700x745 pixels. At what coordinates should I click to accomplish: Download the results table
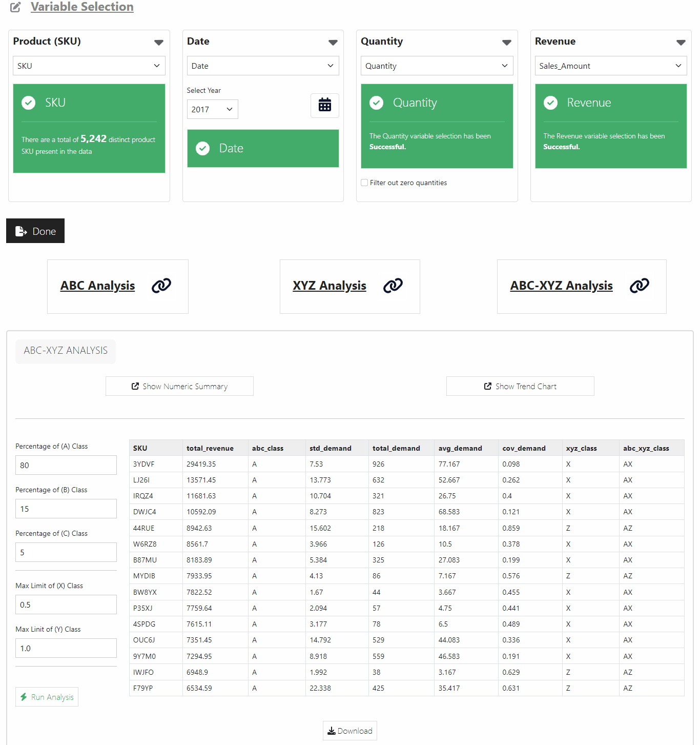350,731
